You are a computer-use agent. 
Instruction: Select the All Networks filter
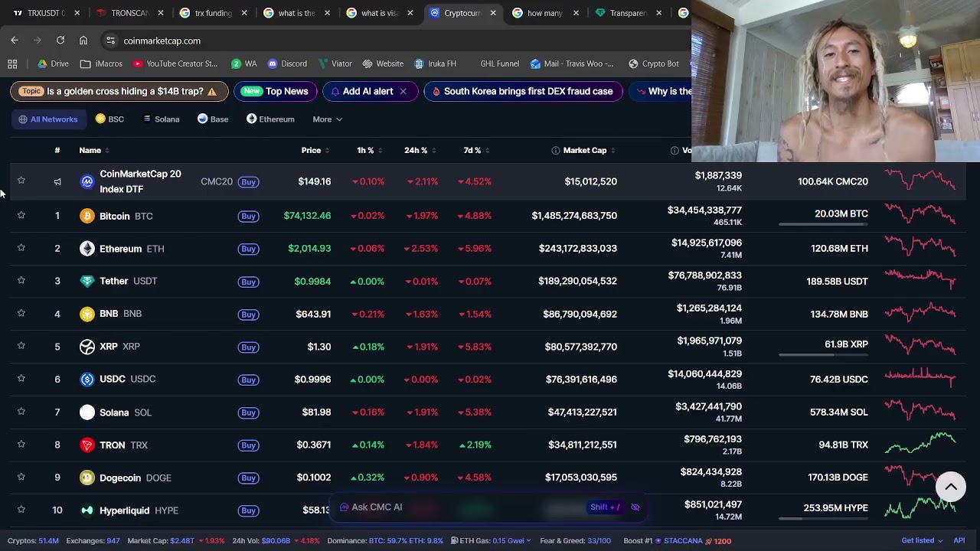point(48,119)
